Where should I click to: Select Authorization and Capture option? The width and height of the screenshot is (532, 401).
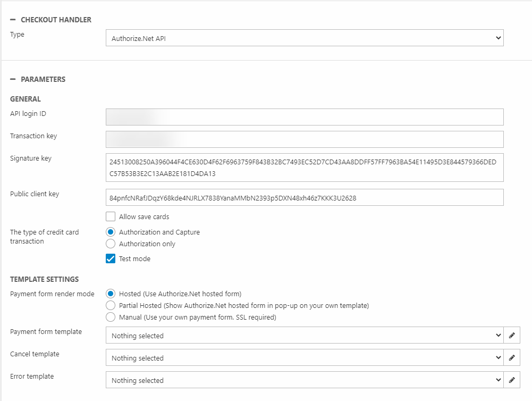point(111,232)
